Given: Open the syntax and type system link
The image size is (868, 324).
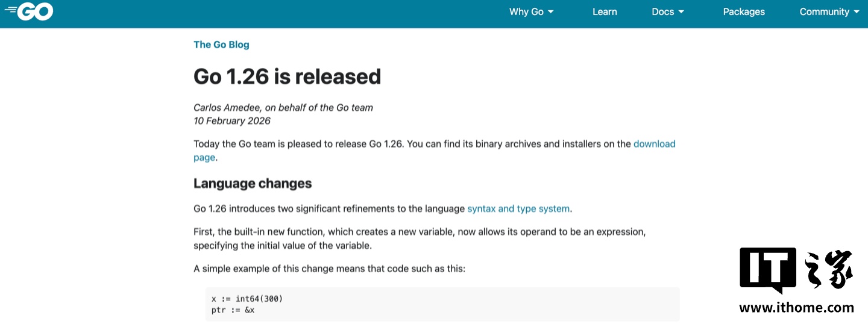Looking at the screenshot, I should 518,209.
